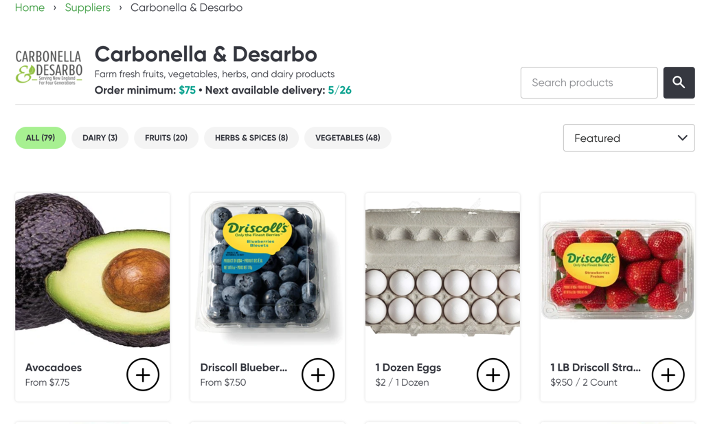
Task: Filter by DAIRY (3) category
Action: [x=100, y=138]
